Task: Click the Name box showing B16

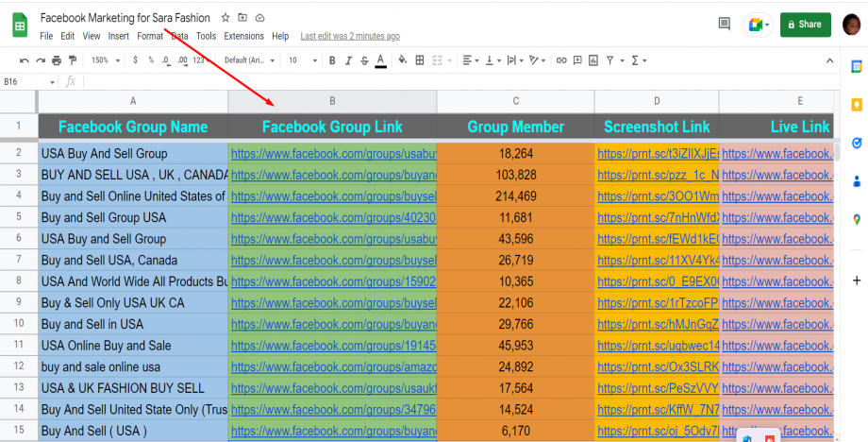Action: click(x=28, y=82)
